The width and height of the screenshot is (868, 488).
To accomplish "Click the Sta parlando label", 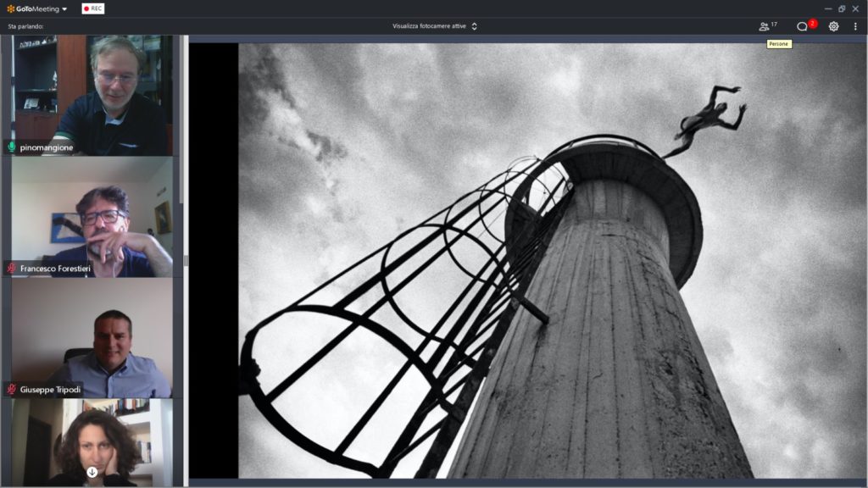I will [x=25, y=26].
